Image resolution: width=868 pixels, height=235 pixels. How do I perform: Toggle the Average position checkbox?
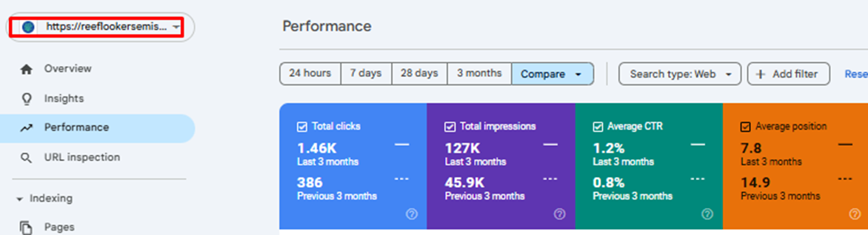745,127
